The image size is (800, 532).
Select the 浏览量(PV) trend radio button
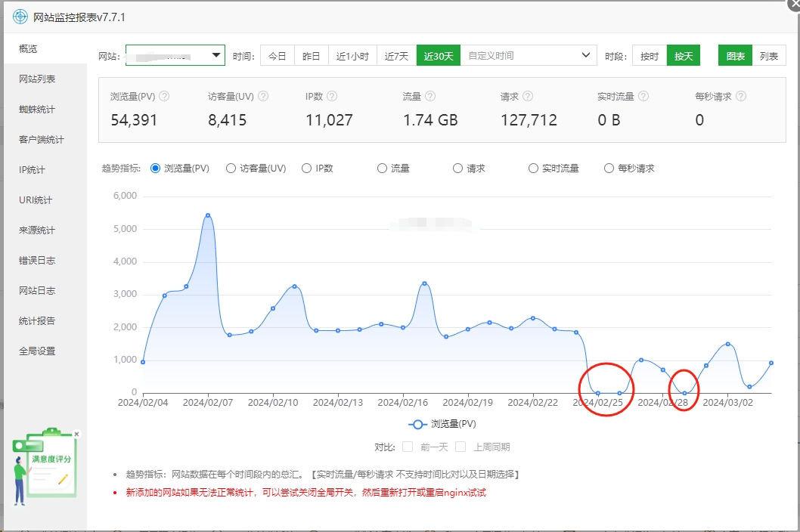coord(156,169)
